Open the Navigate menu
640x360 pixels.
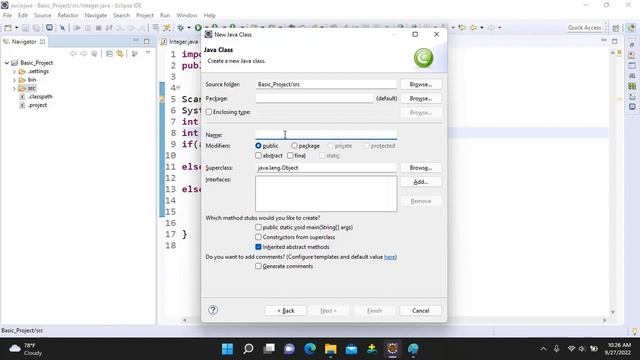[x=96, y=16]
